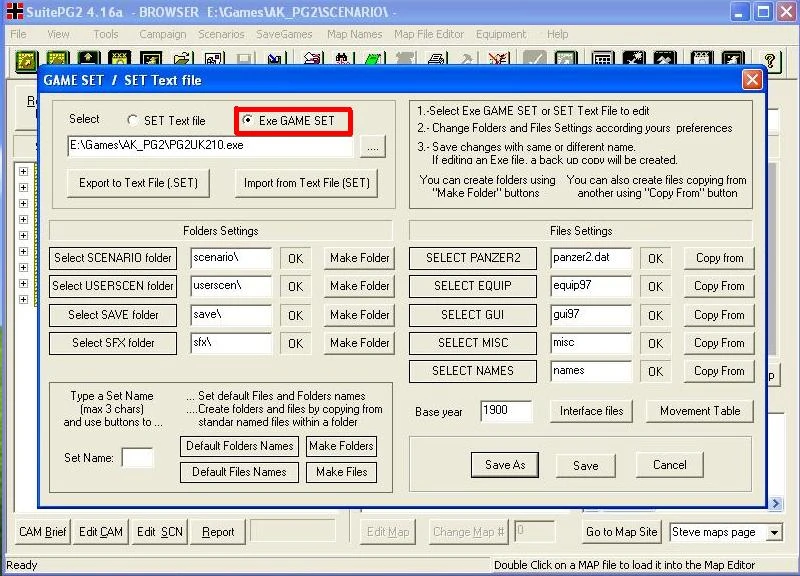Viewport: 800px width, 576px height.
Task: Click the green flag toolbar icon
Action: (x=374, y=59)
